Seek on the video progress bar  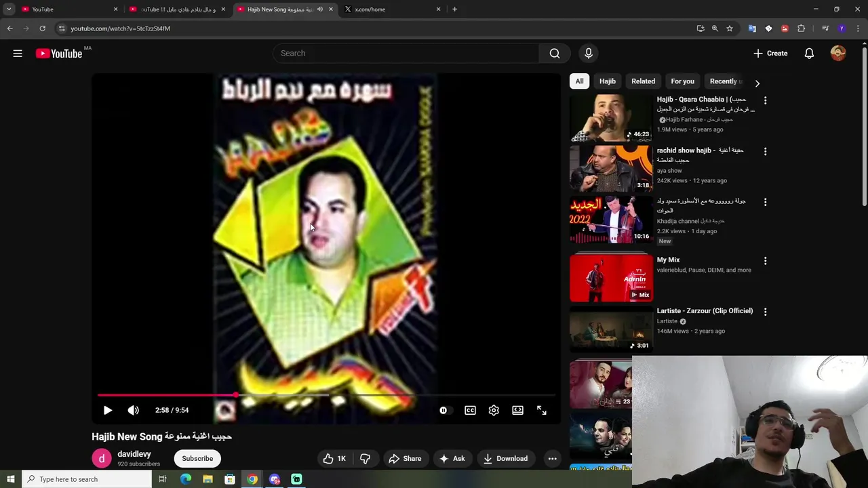(x=326, y=394)
